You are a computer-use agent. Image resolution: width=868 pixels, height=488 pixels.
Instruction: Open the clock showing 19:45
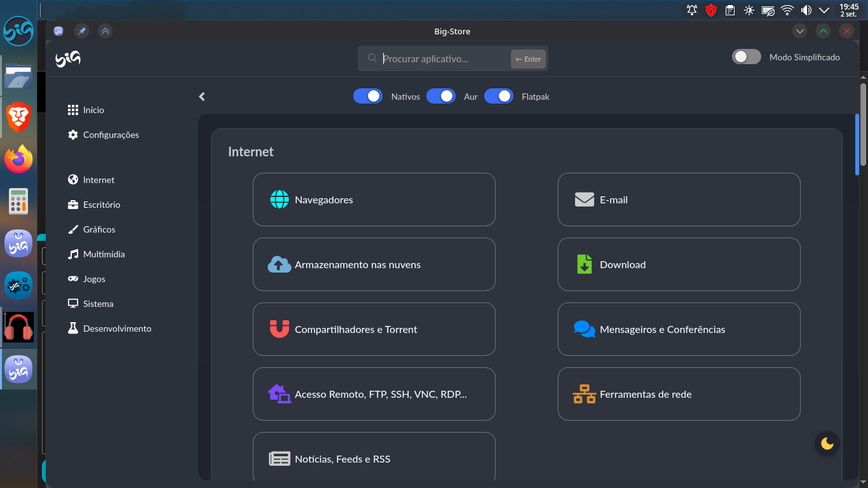coord(849,10)
